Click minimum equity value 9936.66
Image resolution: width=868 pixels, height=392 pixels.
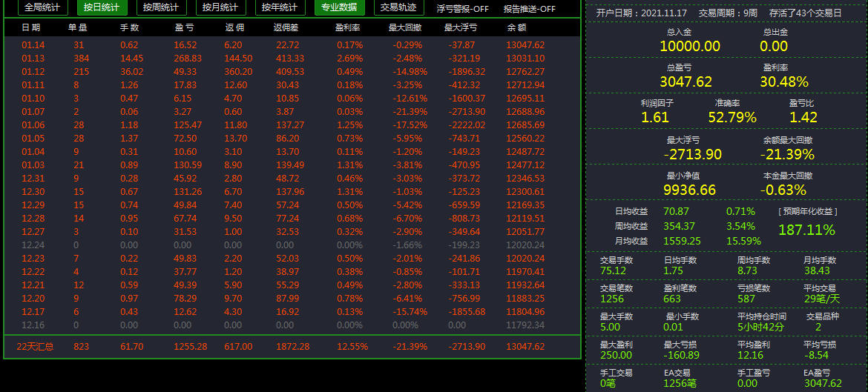pyautogui.click(x=689, y=190)
